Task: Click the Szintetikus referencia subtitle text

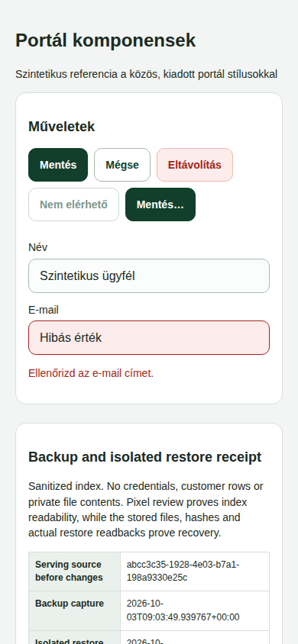Action: pos(147,74)
